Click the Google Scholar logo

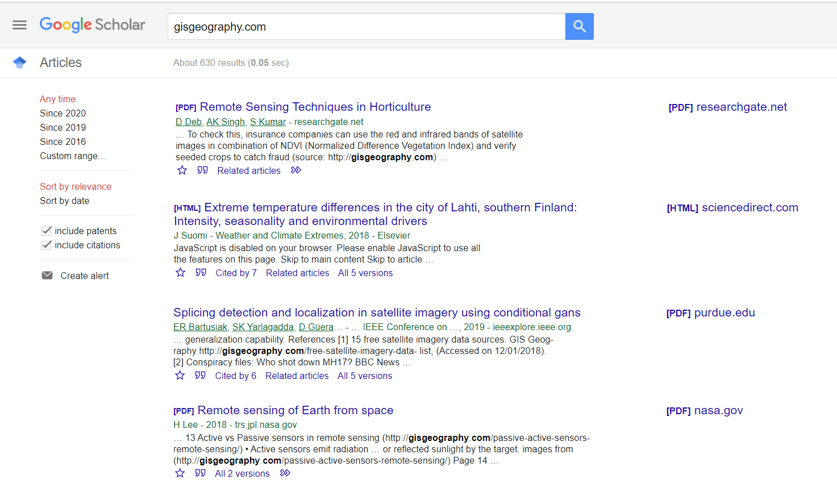tap(93, 25)
